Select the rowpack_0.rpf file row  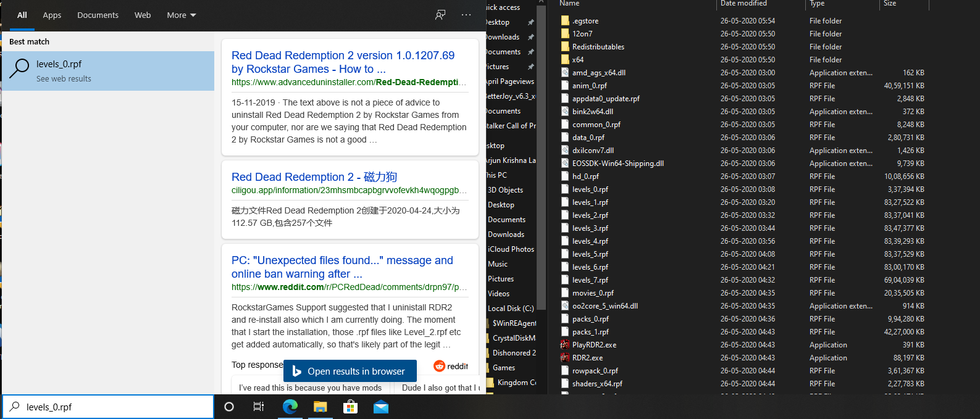743,370
